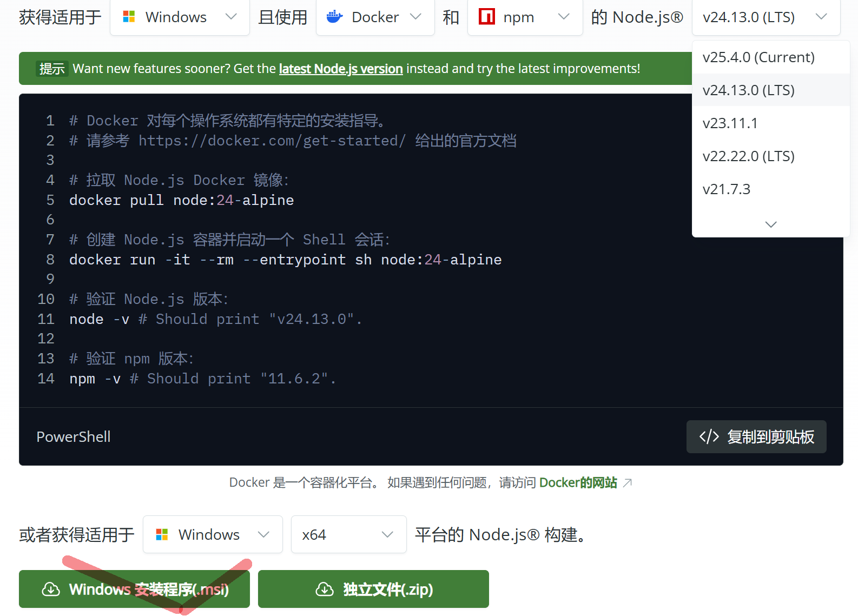Download the Windows 安装程序(.msi) installer
The width and height of the screenshot is (858, 616).
pos(134,589)
